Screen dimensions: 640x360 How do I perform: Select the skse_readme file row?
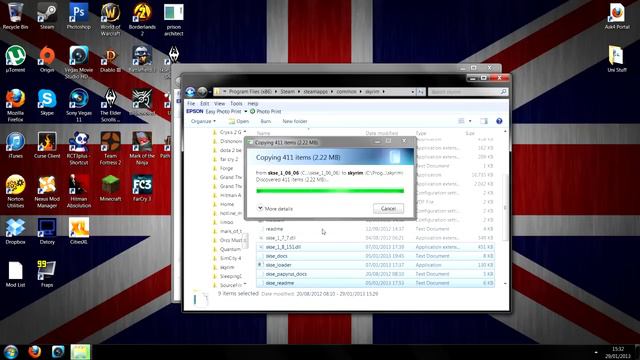point(375,283)
